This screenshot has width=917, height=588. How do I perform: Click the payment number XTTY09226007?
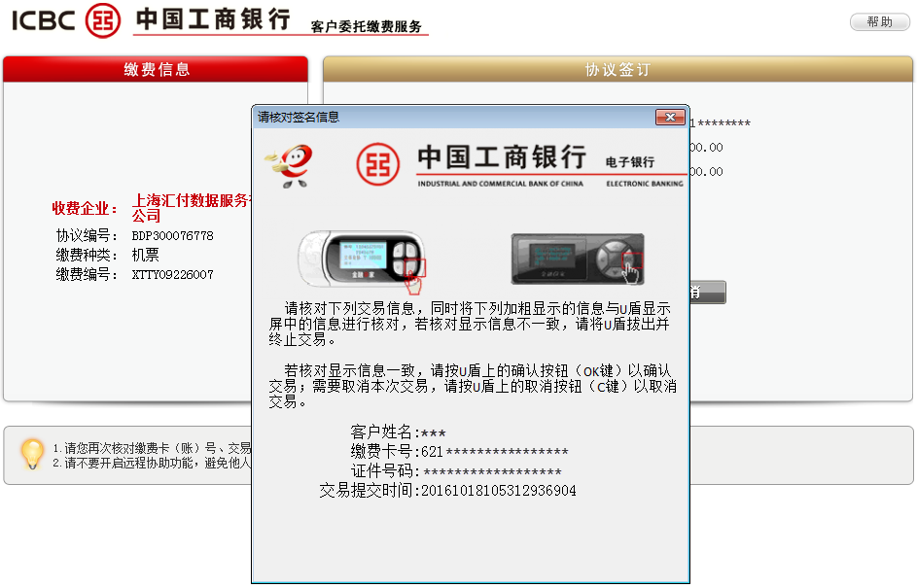click(172, 274)
